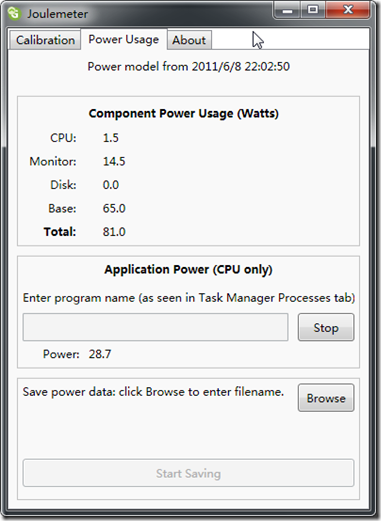
Task: Click the Monitor power value 14.5
Action: (114, 162)
